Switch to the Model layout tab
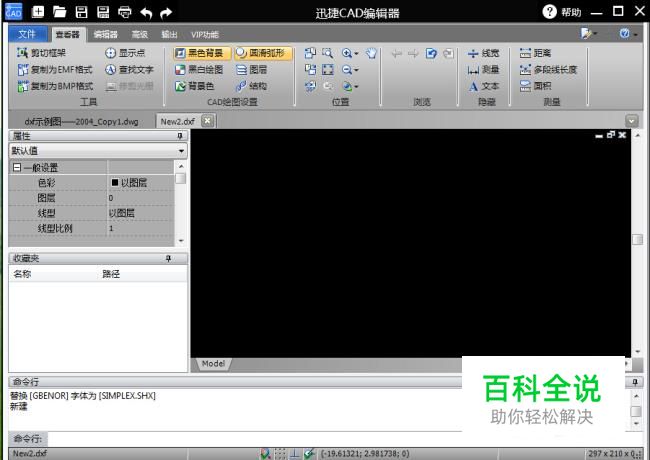The height and width of the screenshot is (460, 650). [x=212, y=364]
